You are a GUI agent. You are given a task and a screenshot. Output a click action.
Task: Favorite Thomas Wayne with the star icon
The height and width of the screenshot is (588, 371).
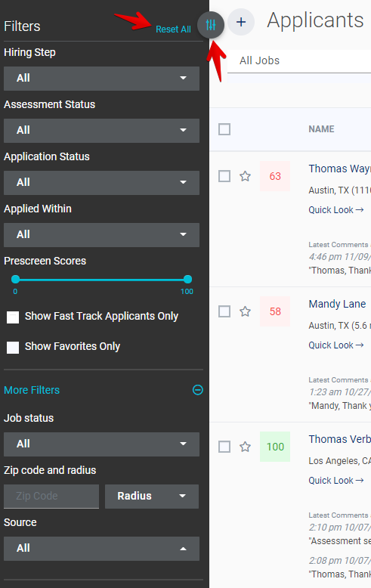[x=245, y=176]
